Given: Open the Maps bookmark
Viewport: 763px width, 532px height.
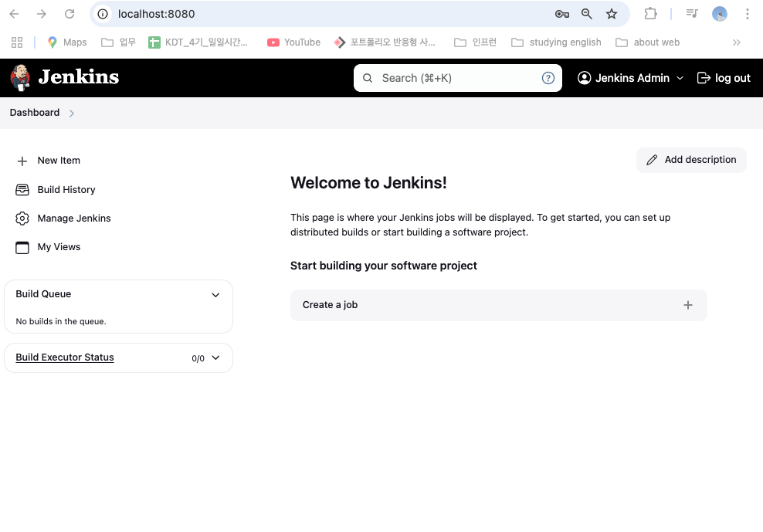Looking at the screenshot, I should [67, 42].
